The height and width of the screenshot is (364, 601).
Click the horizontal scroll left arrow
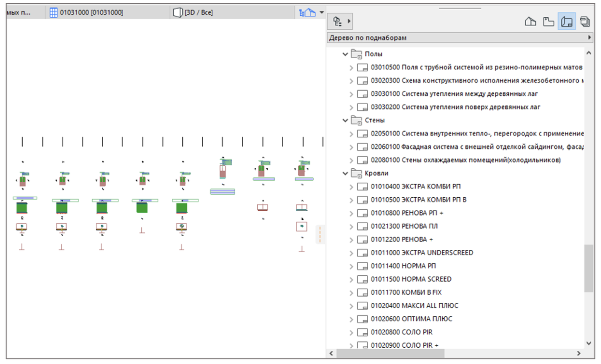[x=331, y=353]
